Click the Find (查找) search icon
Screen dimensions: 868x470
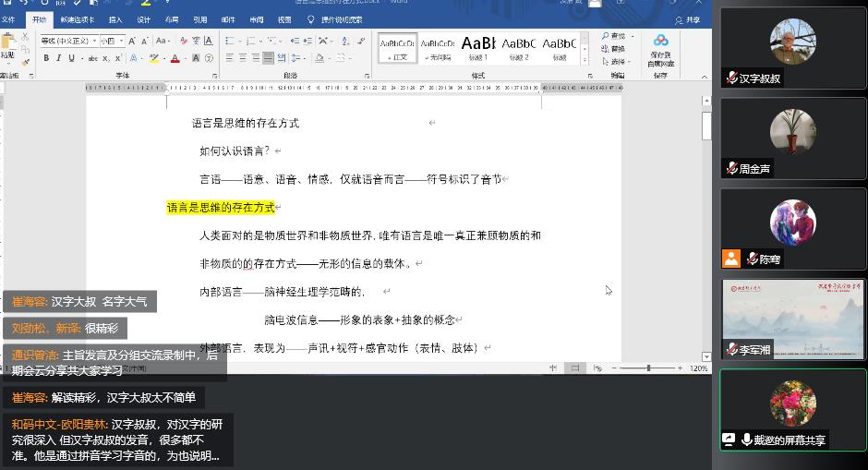[x=613, y=36]
